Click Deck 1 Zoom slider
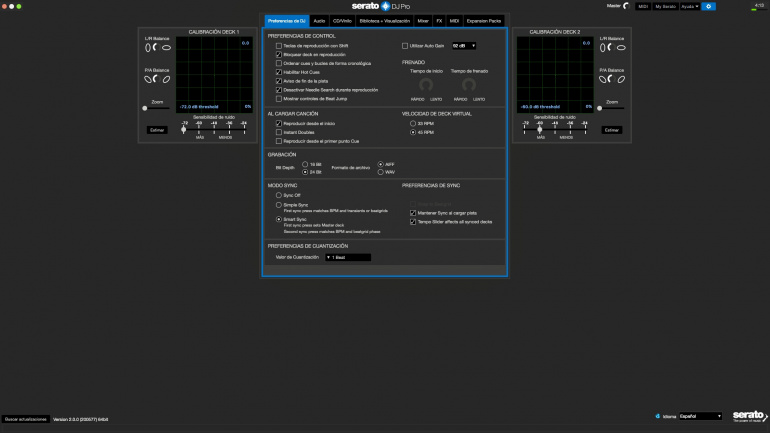Viewport: 770px width, 433px height. [x=156, y=108]
